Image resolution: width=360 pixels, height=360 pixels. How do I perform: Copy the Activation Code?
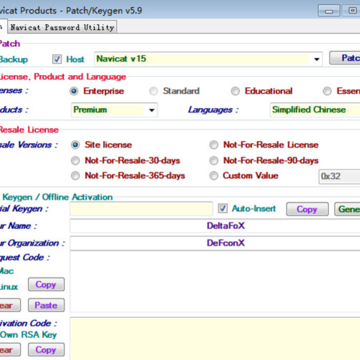(x=46, y=350)
